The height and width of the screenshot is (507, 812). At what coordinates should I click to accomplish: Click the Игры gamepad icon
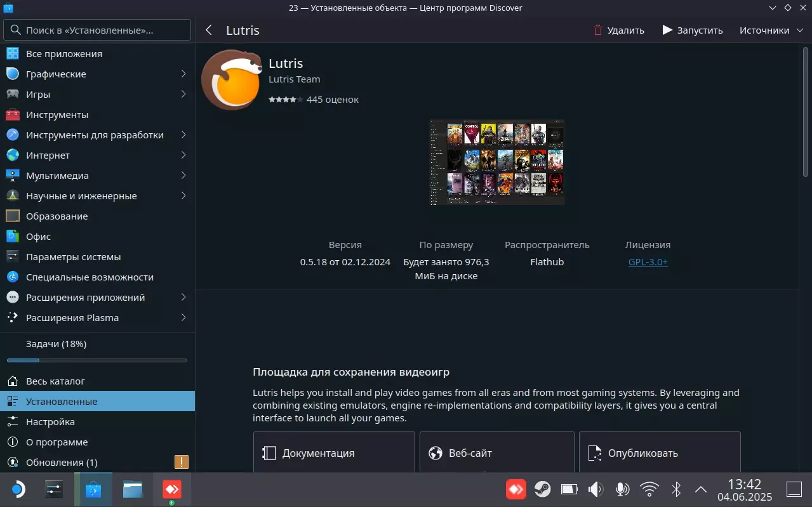13,95
